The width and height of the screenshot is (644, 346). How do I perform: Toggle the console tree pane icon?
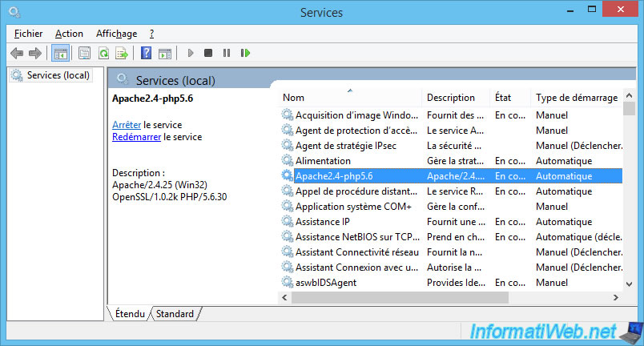point(60,54)
